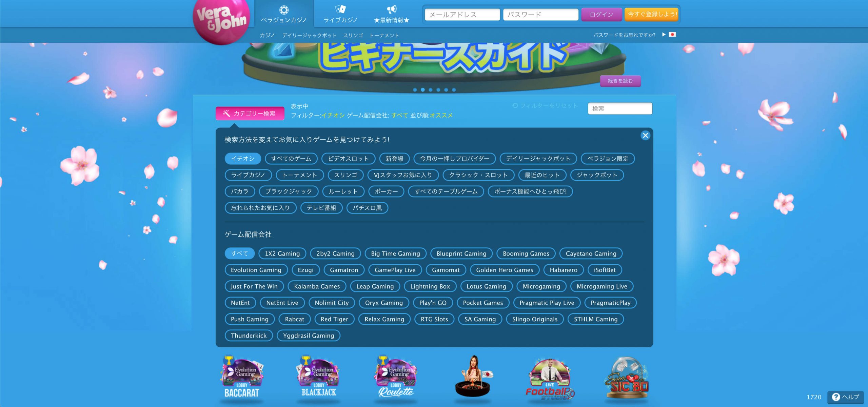The image size is (868, 407).
Task: Close the category search panel with X
Action: pos(645,136)
